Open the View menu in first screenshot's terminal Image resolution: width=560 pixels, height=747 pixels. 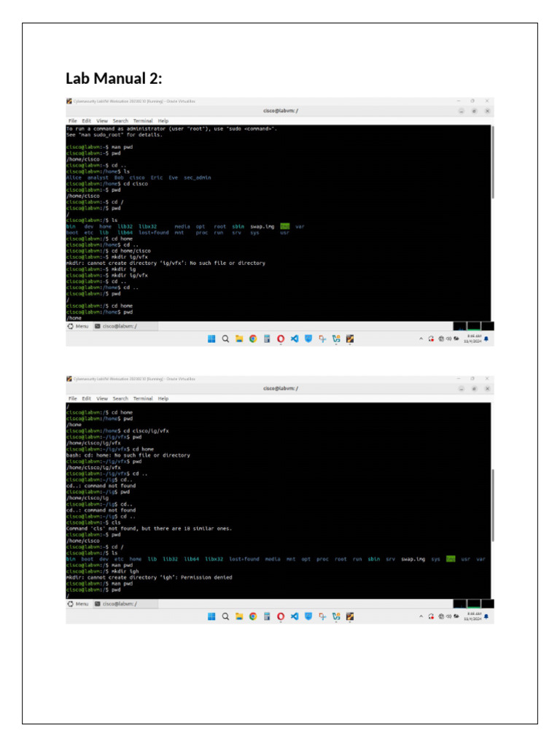point(102,121)
